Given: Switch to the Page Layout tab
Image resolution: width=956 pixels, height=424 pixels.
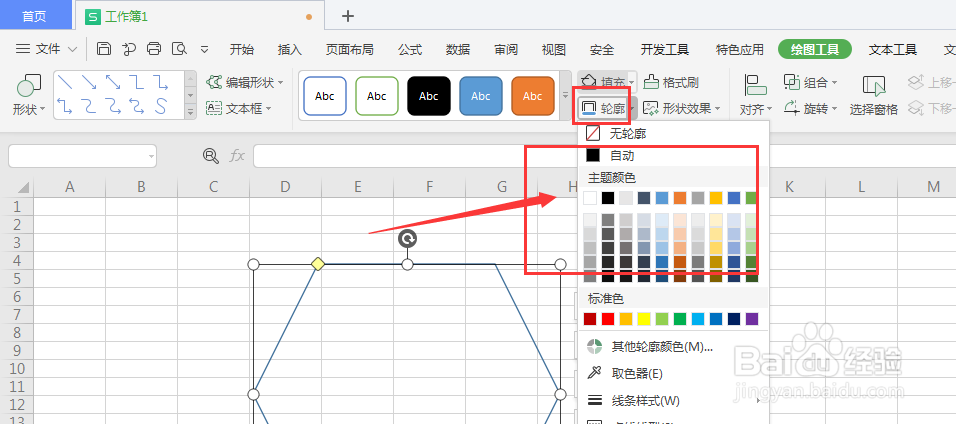Looking at the screenshot, I should pyautogui.click(x=349, y=49).
